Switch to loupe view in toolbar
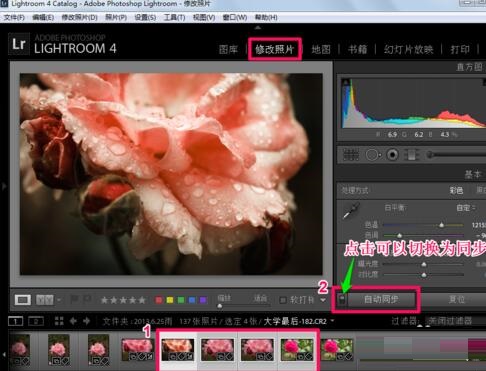Image resolution: width=486 pixels, height=371 pixels. [x=22, y=300]
